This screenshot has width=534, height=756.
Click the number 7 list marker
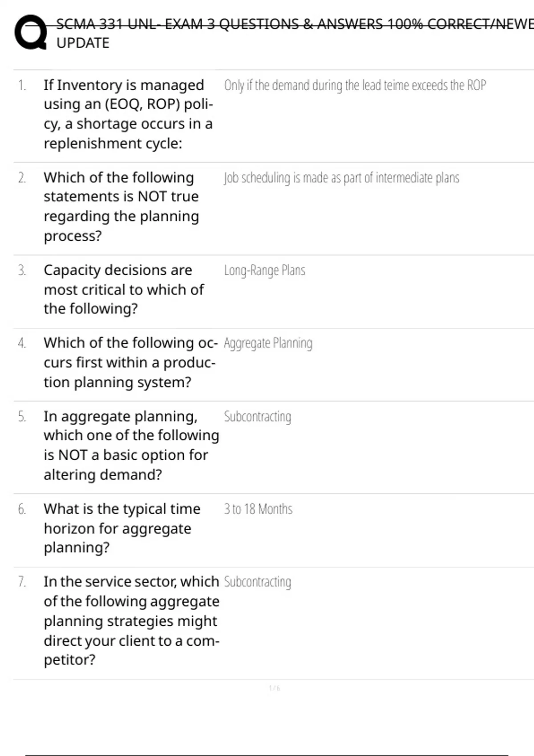click(22, 582)
